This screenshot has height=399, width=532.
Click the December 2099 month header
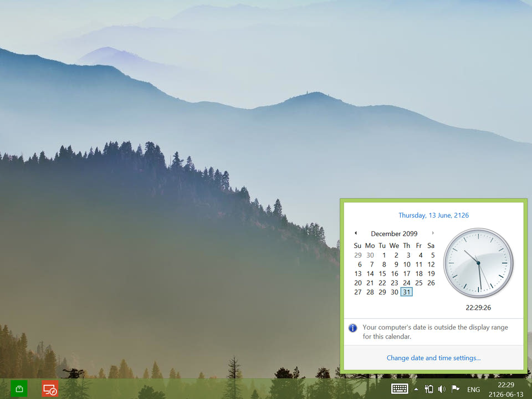pos(394,233)
